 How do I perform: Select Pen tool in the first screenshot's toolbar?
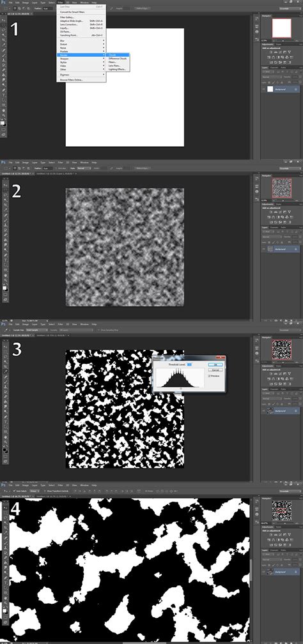point(4,90)
